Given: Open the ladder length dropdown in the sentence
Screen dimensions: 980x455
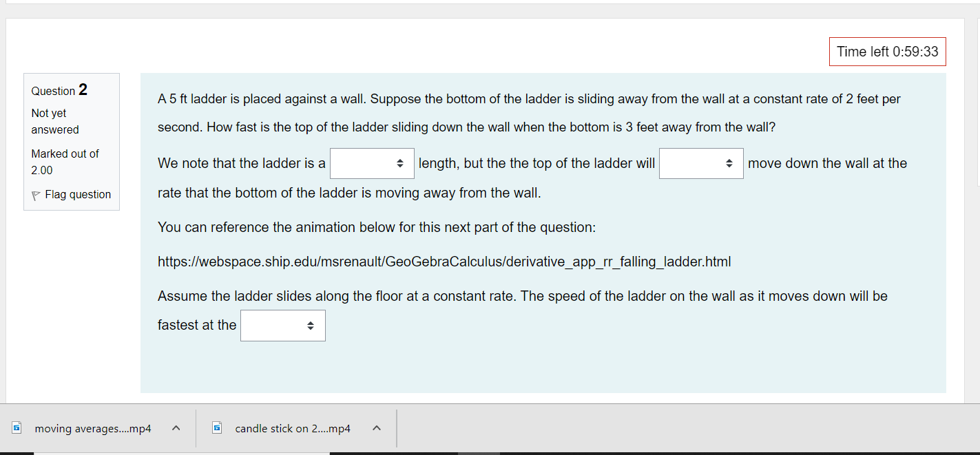Looking at the screenshot, I should [x=372, y=163].
